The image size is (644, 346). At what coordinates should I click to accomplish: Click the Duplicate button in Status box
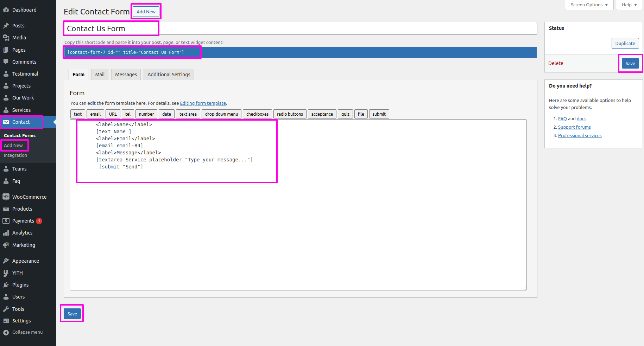coord(625,43)
